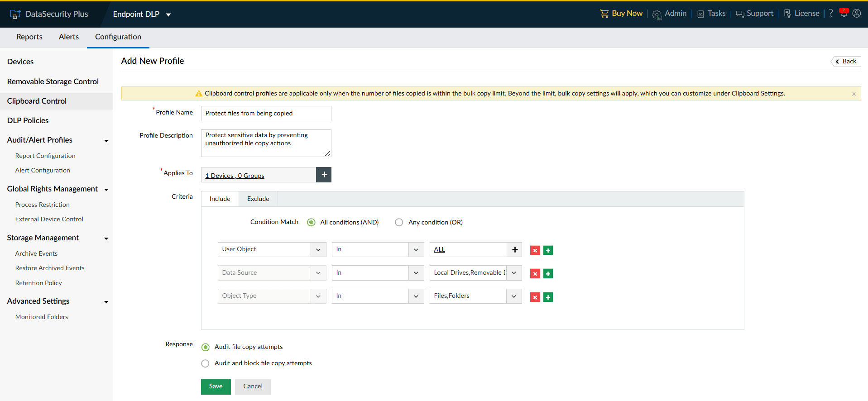Dismiss the clipboard control warning banner
The image size is (868, 401).
[854, 94]
